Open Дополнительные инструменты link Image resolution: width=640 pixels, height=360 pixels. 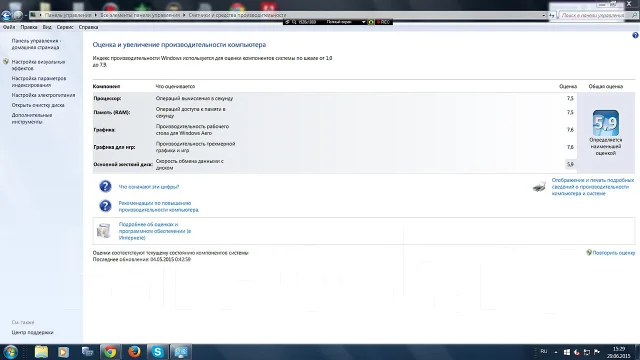tap(32, 118)
